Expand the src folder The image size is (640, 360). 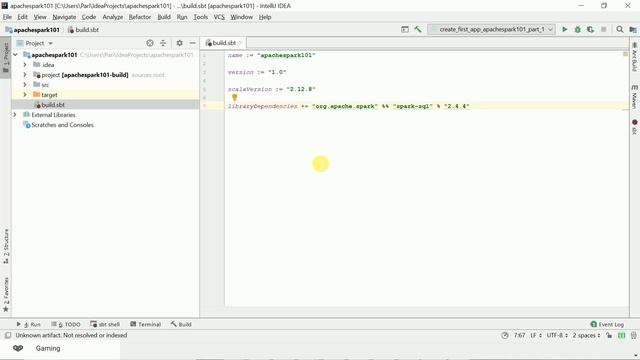[x=25, y=84]
